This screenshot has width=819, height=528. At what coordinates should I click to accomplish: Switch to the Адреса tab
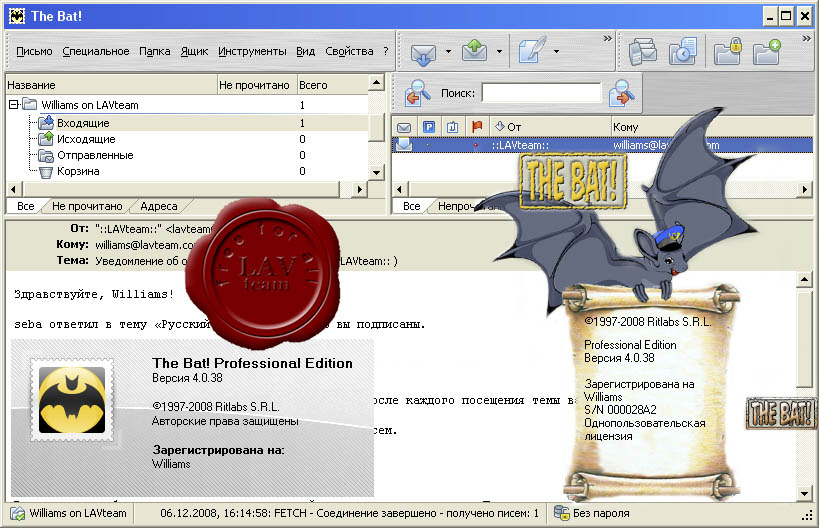tap(159, 206)
